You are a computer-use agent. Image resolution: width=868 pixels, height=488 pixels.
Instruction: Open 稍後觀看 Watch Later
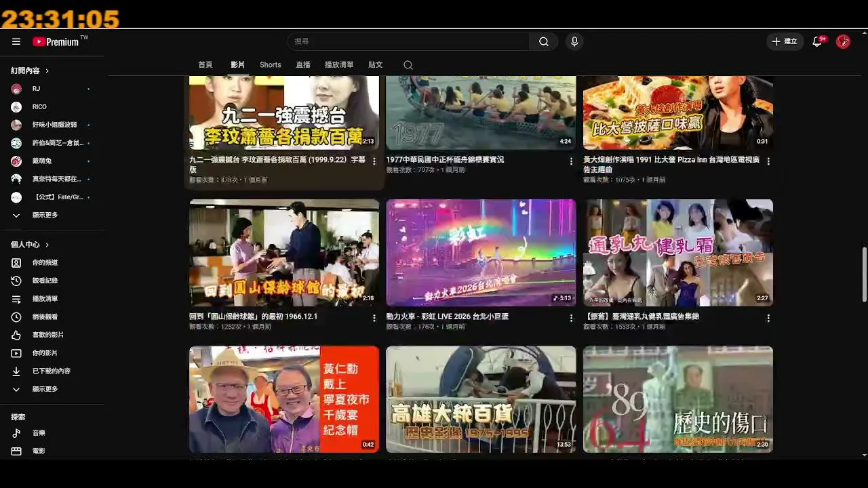(52, 317)
